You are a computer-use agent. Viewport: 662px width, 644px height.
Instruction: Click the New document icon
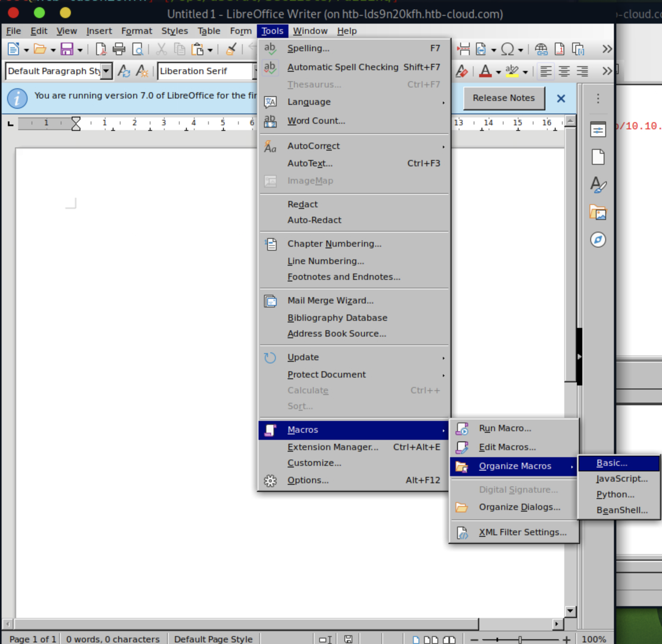[13, 49]
